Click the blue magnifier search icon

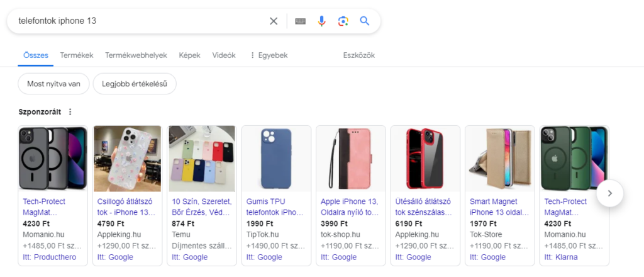[x=365, y=21]
